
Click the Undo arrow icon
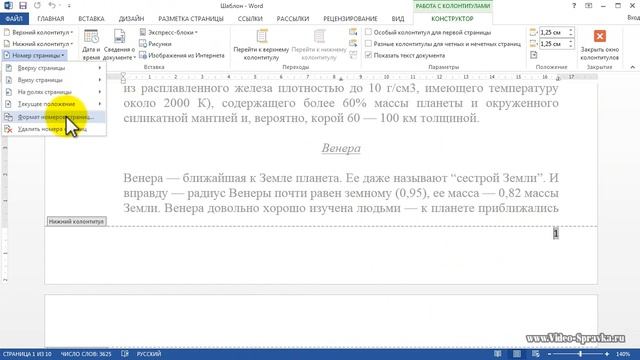point(51,6)
